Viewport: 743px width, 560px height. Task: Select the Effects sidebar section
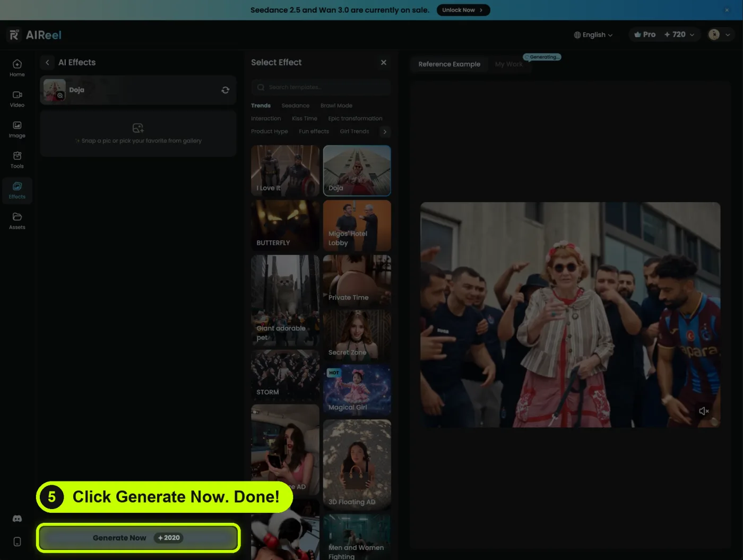click(17, 191)
